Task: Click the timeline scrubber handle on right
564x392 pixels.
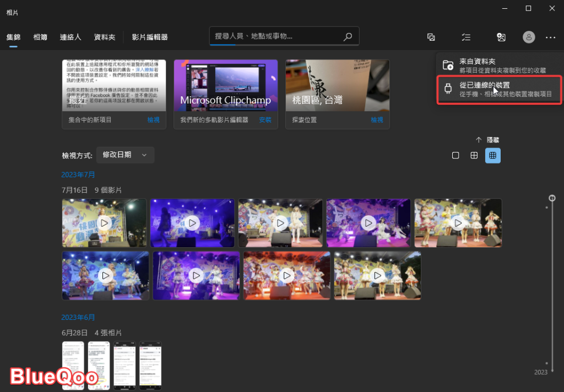Action: (x=552, y=198)
